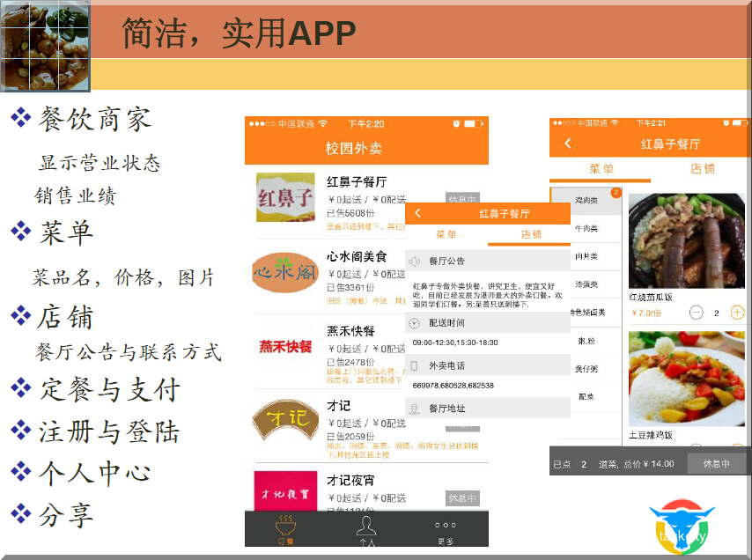This screenshot has width=752, height=560.
Task: Tap the speaker icon beside 餐厅公告
Action: click(415, 261)
